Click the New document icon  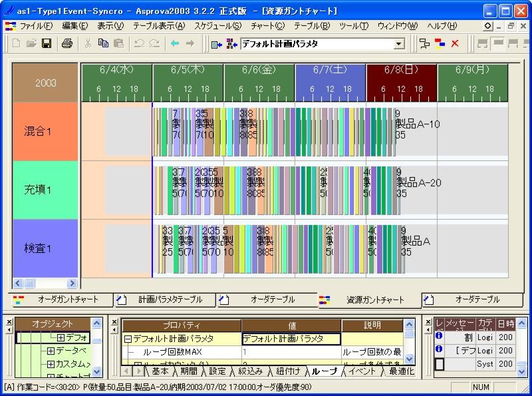tap(16, 43)
